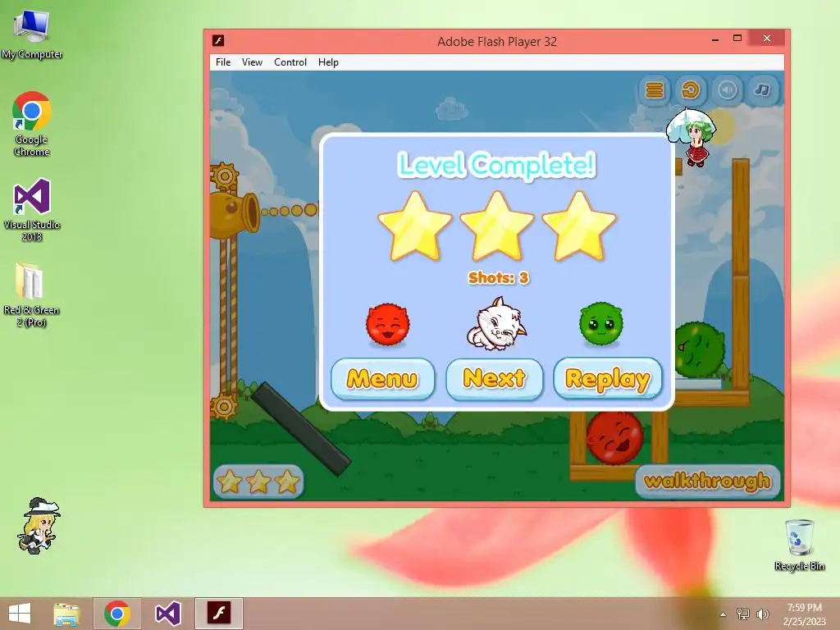Switch to Visual Studio in the taskbar
The height and width of the screenshot is (630, 840).
167,614
